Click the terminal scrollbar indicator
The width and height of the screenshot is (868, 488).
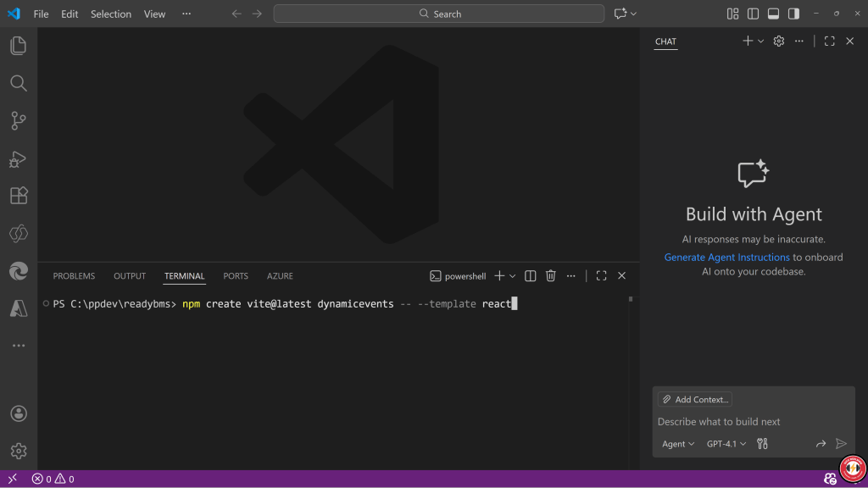coord(630,299)
